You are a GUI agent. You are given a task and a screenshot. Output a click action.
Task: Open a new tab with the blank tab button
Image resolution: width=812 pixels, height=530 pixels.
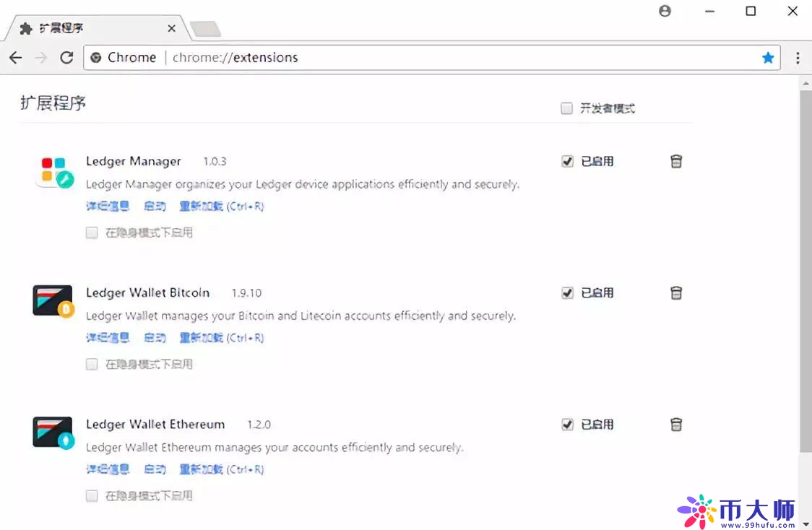click(206, 29)
